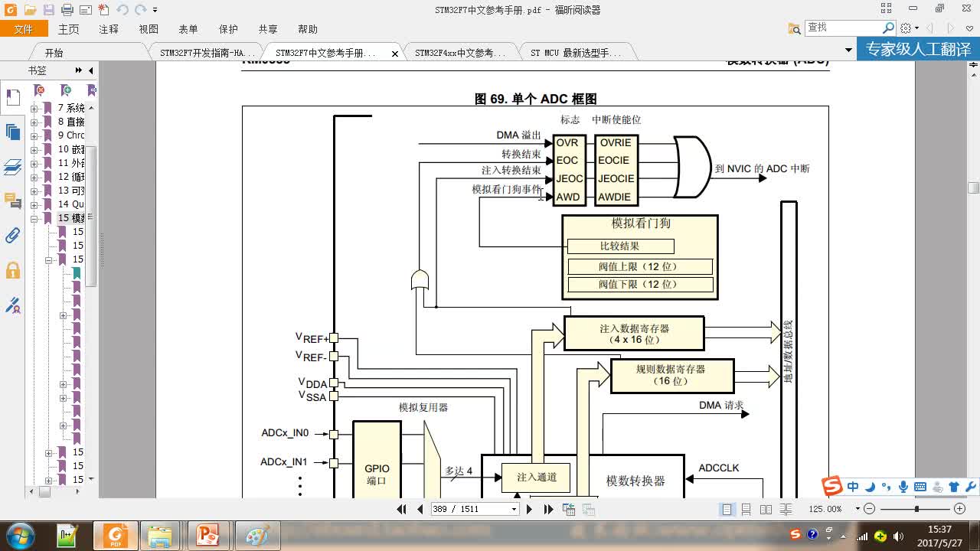Click the document vertical scrollbar thumb
Image resolution: width=980 pixels, height=551 pixels.
[973, 187]
